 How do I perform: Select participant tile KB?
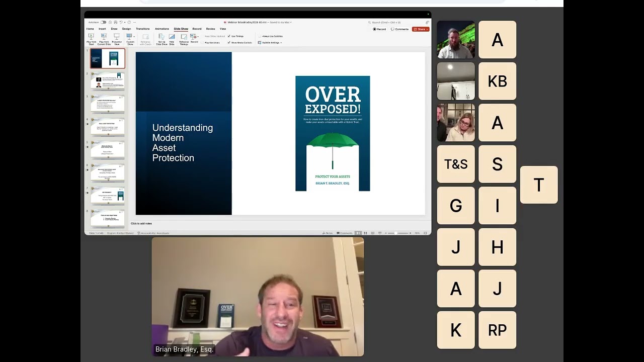click(x=497, y=81)
